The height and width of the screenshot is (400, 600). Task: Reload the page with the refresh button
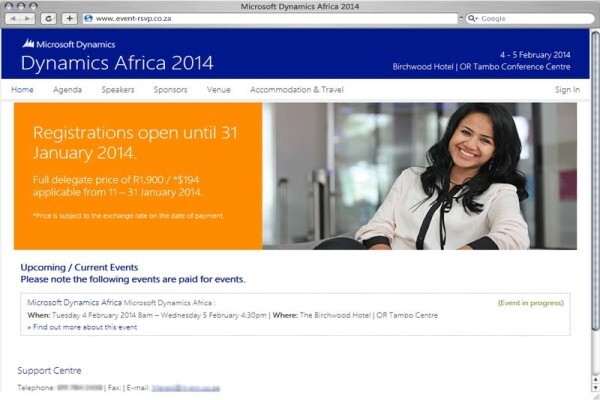click(x=49, y=18)
